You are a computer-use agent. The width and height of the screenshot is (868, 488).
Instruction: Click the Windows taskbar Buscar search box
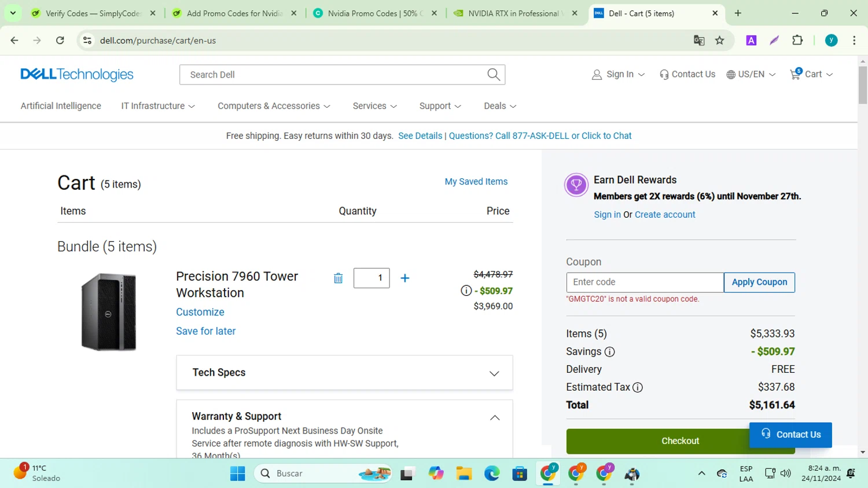tap(323, 474)
